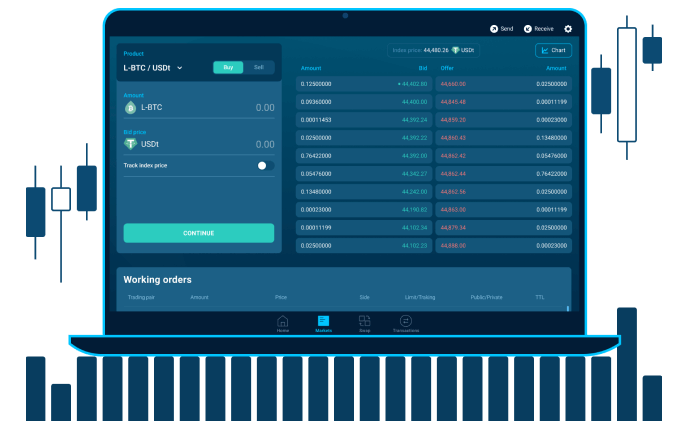This screenshot has height=421, width=686.
Task: Select offer price 44,863.00
Action: point(453,210)
